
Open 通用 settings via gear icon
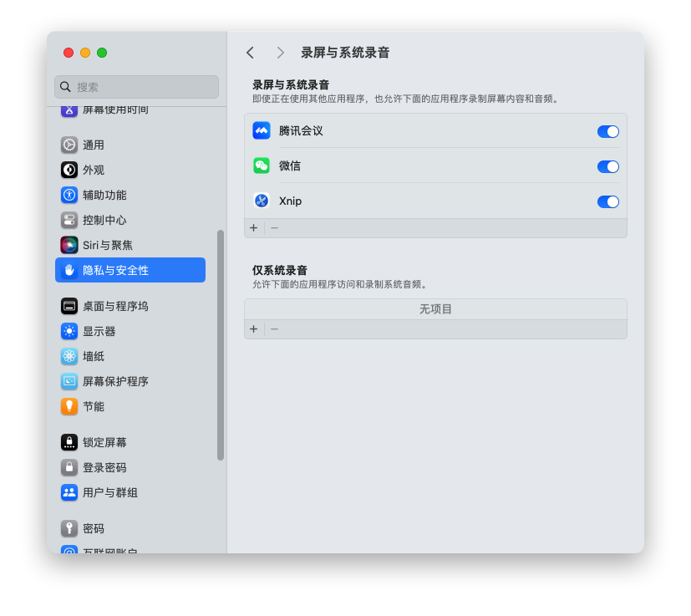click(69, 145)
